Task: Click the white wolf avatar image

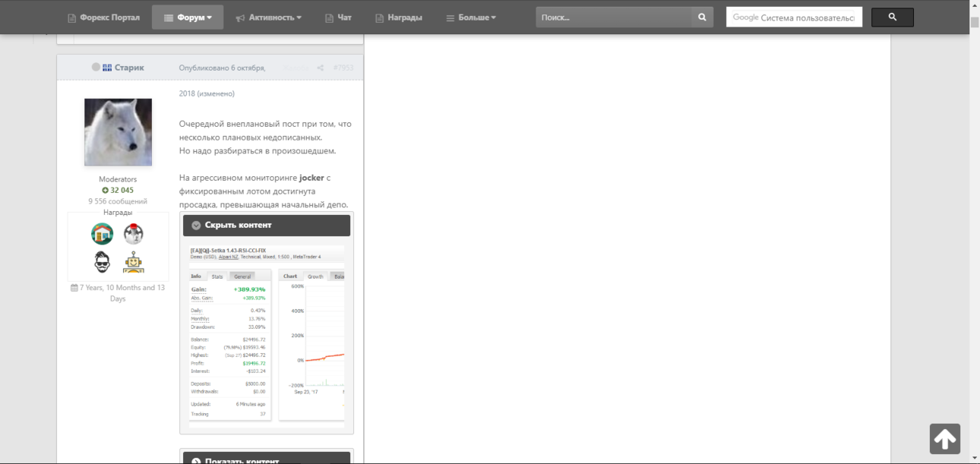Action: point(118,132)
